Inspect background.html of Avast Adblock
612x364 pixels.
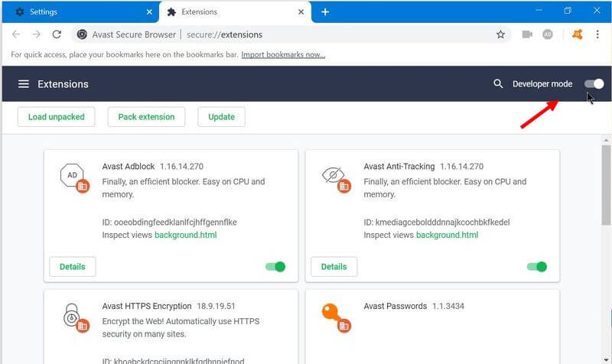point(185,235)
